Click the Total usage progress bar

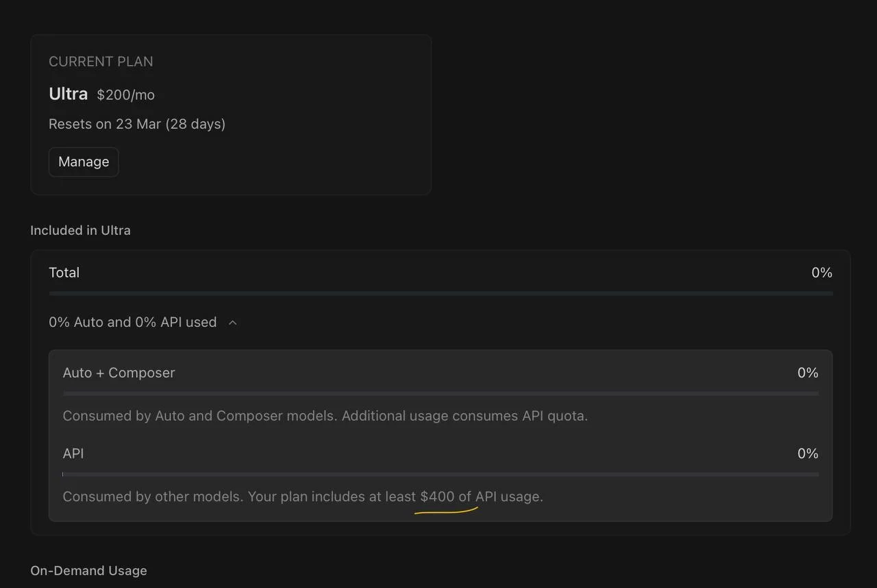441,293
